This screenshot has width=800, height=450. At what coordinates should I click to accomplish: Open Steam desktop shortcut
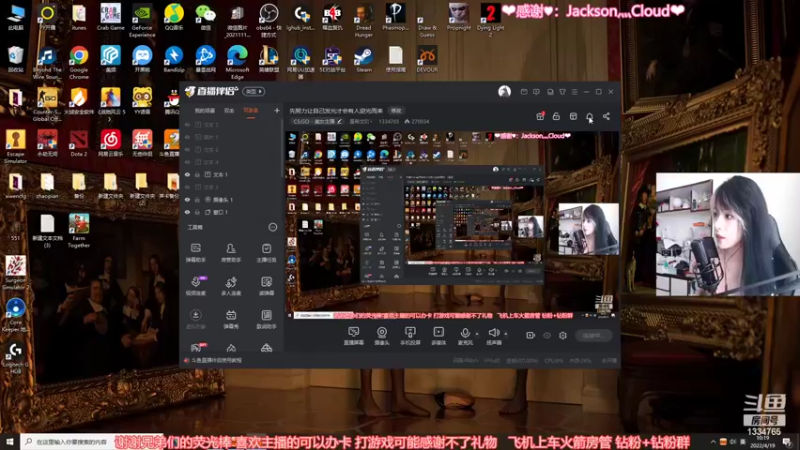pos(364,60)
